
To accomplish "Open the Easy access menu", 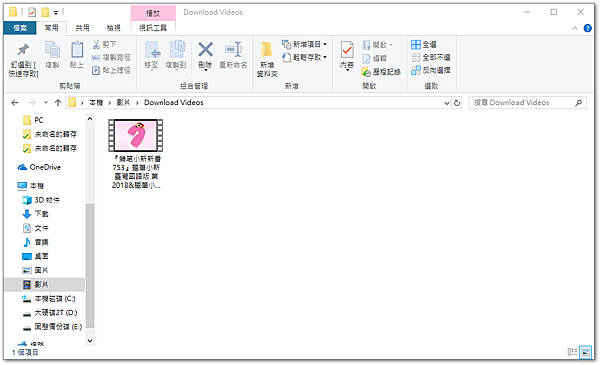I will click(305, 57).
